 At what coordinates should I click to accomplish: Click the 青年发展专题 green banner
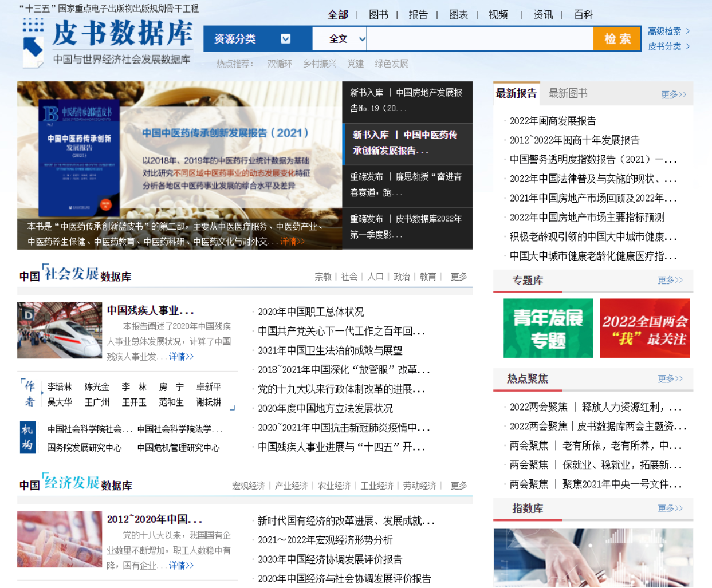(548, 328)
